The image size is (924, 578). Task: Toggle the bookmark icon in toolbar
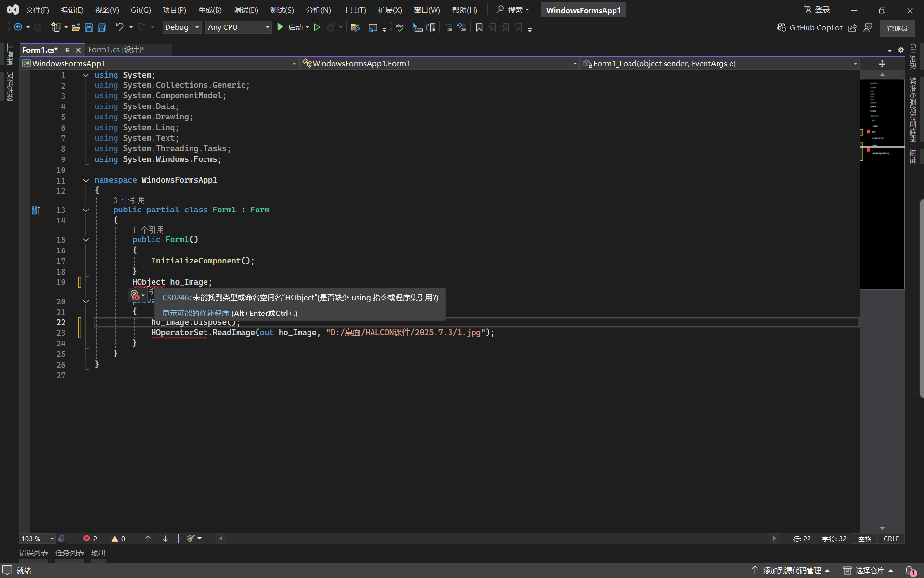[479, 27]
